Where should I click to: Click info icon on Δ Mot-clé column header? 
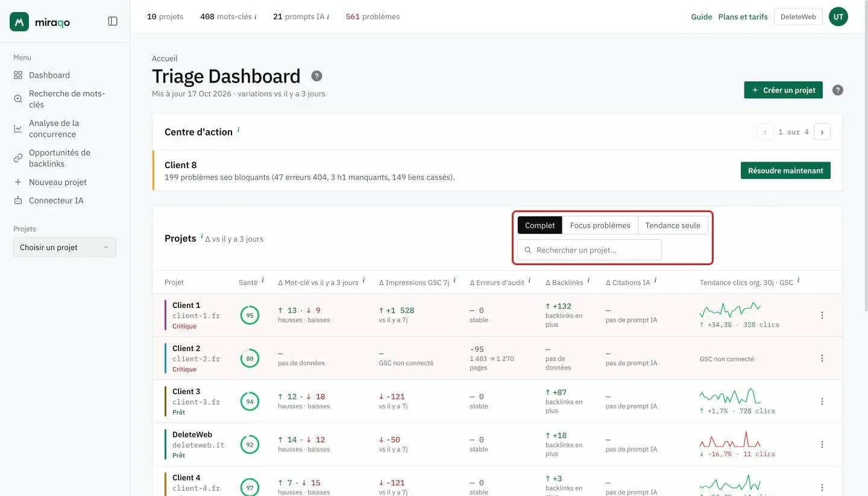point(363,280)
